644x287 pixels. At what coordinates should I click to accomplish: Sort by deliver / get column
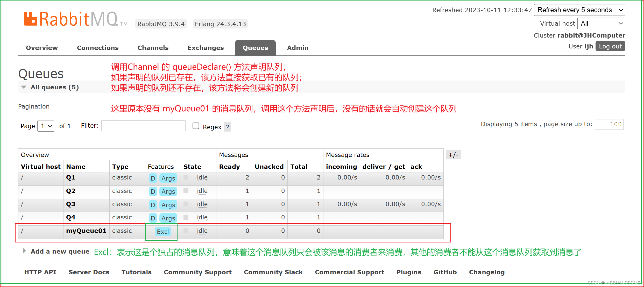[x=384, y=167]
